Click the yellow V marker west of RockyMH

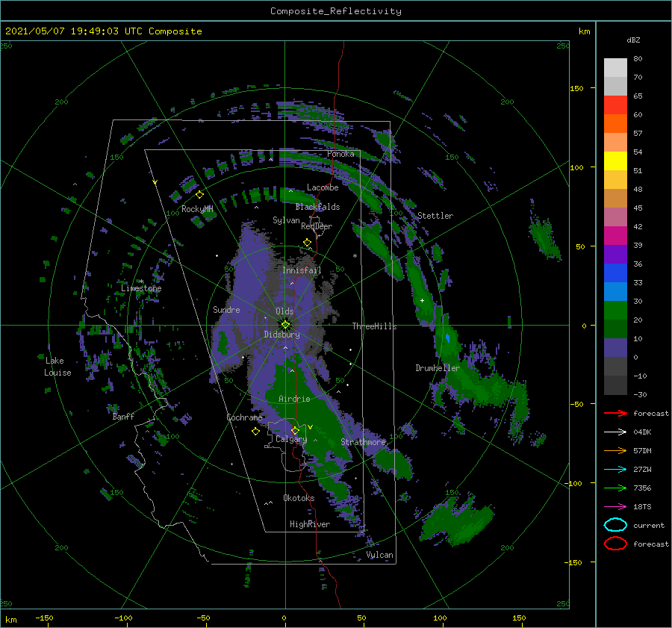click(155, 183)
